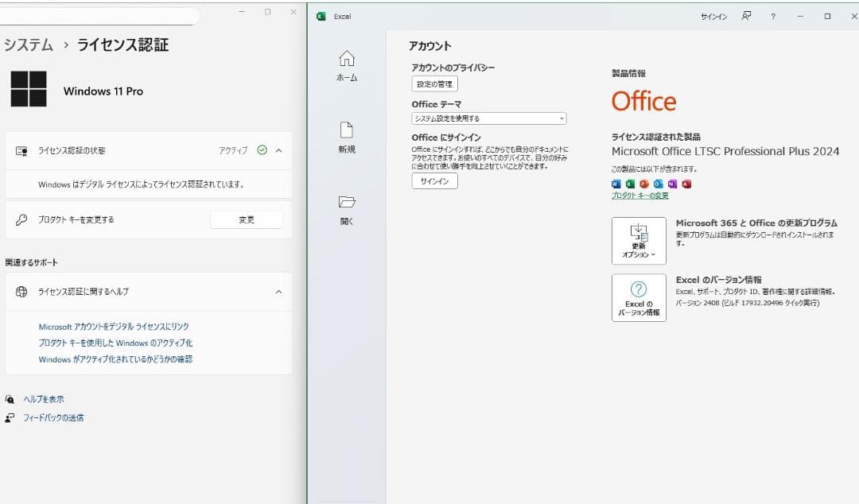Viewport: 859px width, 504px height.
Task: Open the プロダクト キーの変更 link
Action: click(641, 195)
